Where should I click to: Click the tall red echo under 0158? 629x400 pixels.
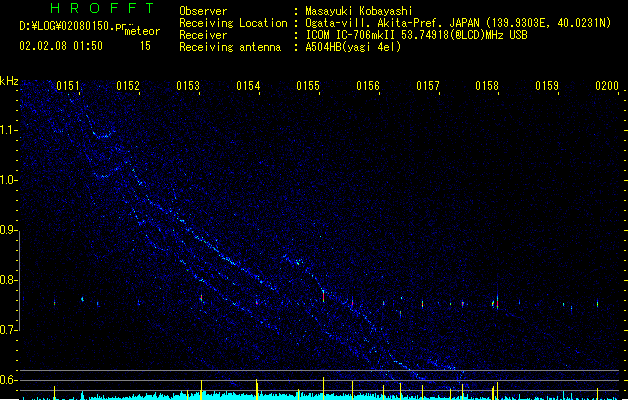point(497,301)
